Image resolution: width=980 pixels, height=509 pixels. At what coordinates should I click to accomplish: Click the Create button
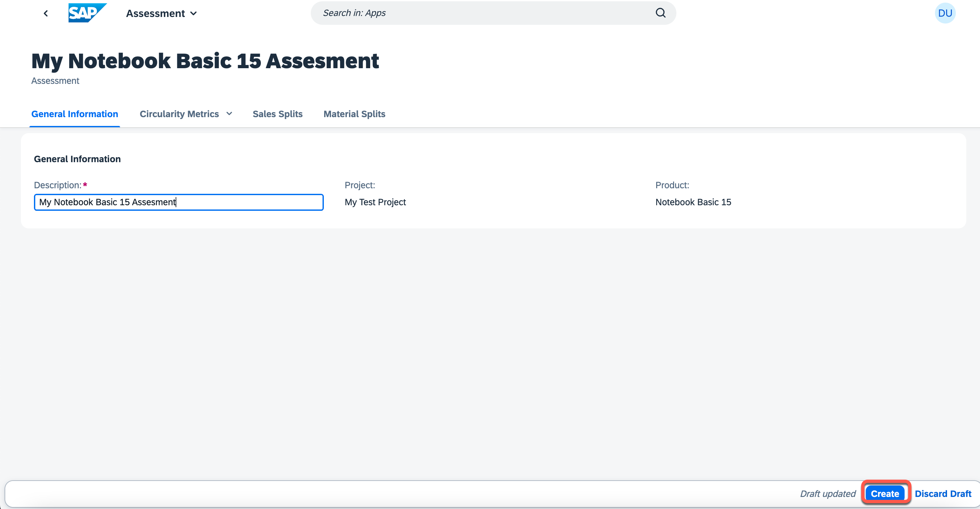[885, 493]
